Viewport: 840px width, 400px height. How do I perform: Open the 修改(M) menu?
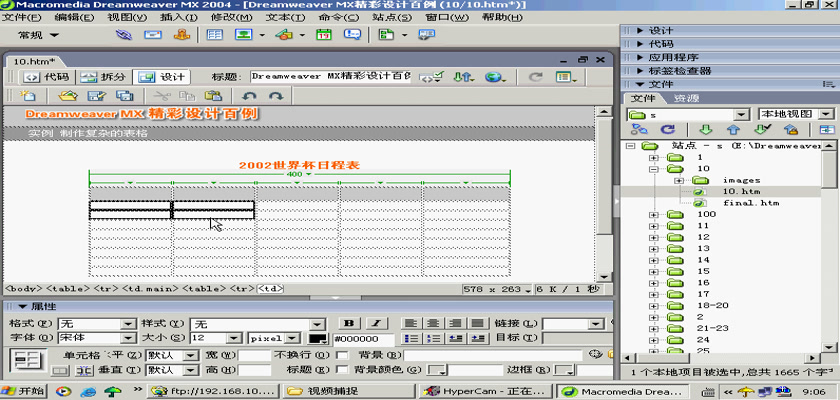tap(231, 17)
